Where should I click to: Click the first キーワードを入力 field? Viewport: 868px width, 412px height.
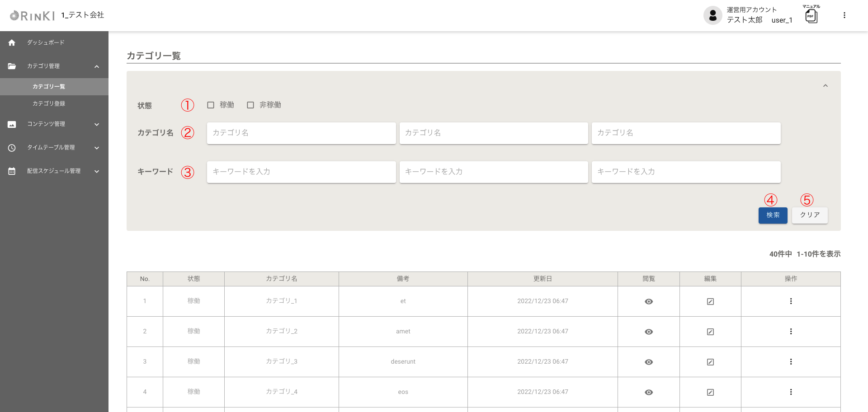click(301, 172)
